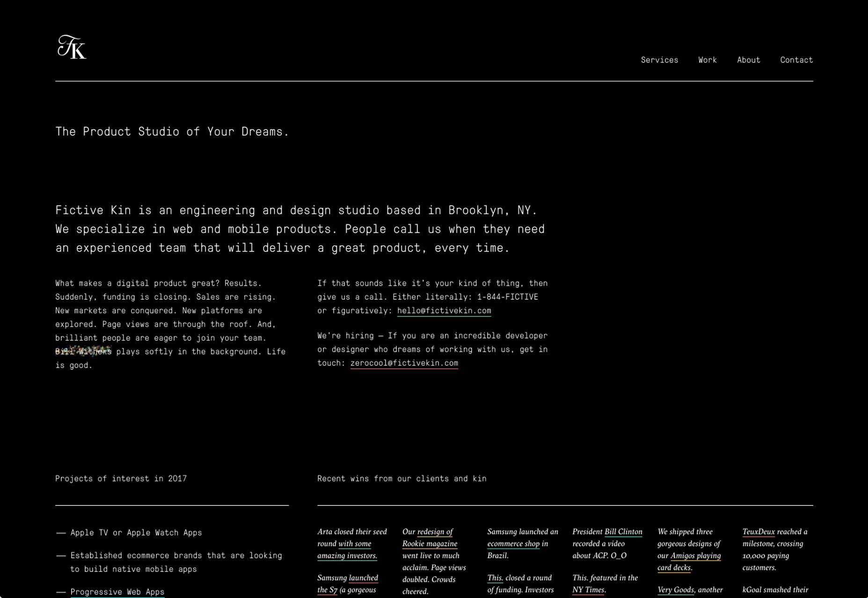Open Samsung's 'ecommerce shop' link
This screenshot has height=598, width=868.
click(513, 544)
